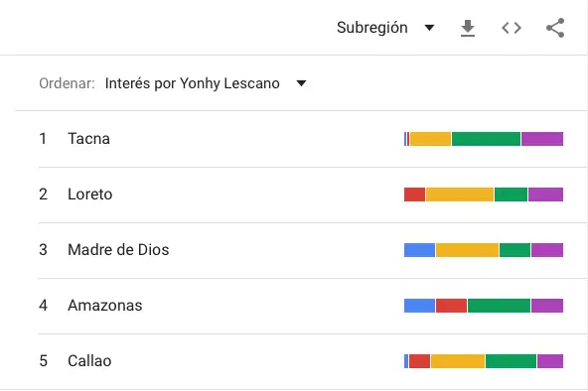The height and width of the screenshot is (391, 588).
Task: Click the share icon
Action: [555, 28]
